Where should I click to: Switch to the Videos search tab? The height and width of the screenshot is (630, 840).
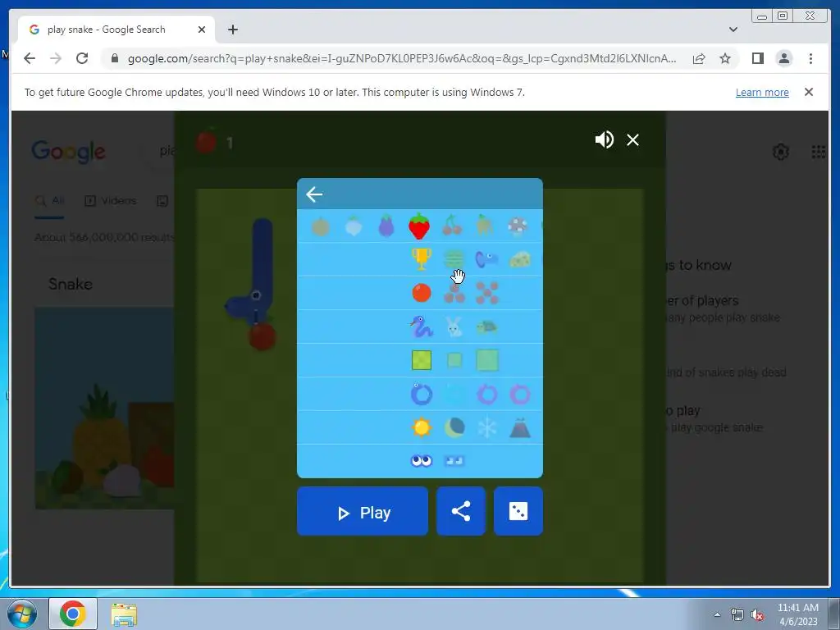click(111, 201)
